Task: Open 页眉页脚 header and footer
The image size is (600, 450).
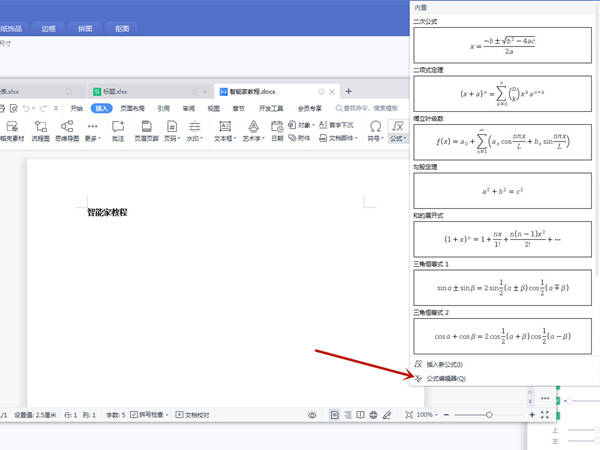Action: [x=147, y=131]
